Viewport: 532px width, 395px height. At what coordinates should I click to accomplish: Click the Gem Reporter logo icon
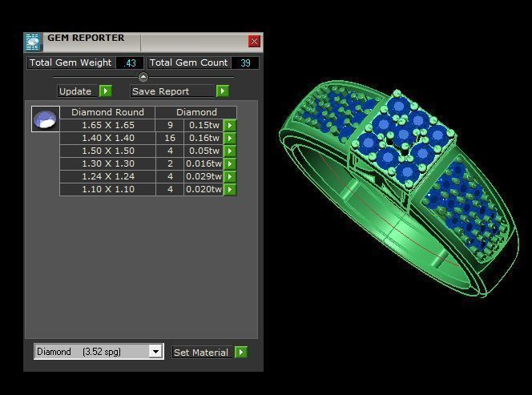[x=34, y=42]
